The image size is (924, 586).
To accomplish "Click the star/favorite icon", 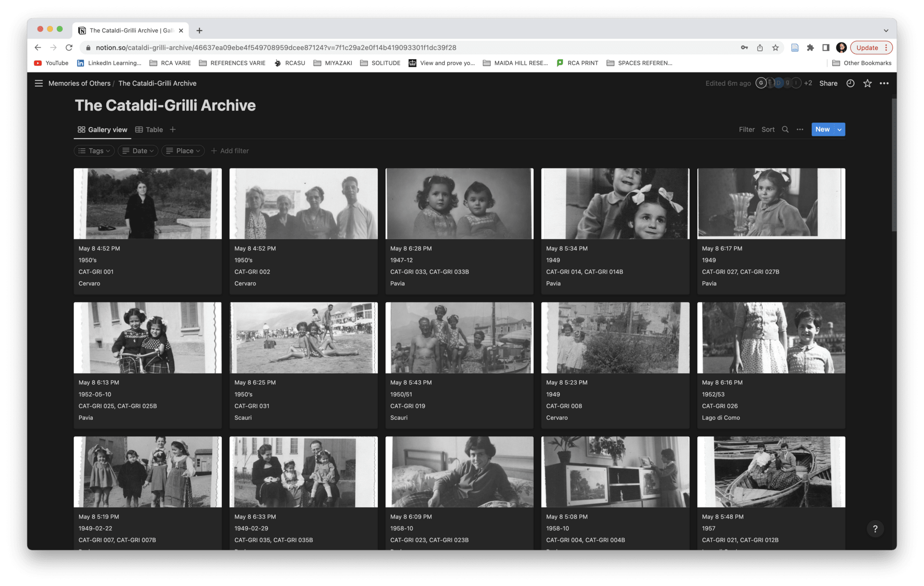I will point(868,83).
